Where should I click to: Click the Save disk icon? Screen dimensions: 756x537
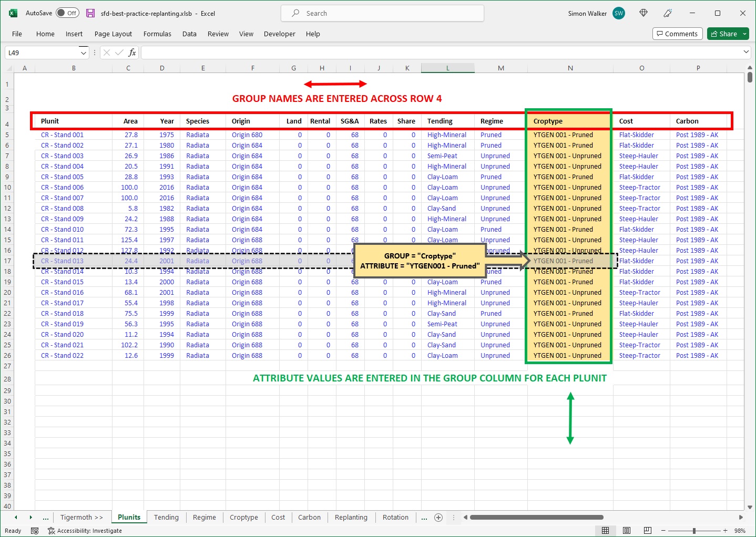coord(90,13)
